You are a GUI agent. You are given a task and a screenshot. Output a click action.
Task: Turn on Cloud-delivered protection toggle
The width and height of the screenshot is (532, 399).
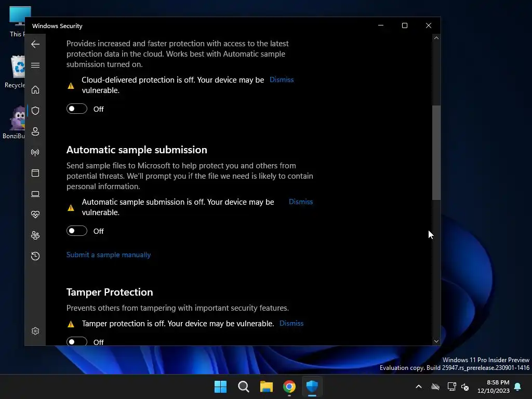77,109
